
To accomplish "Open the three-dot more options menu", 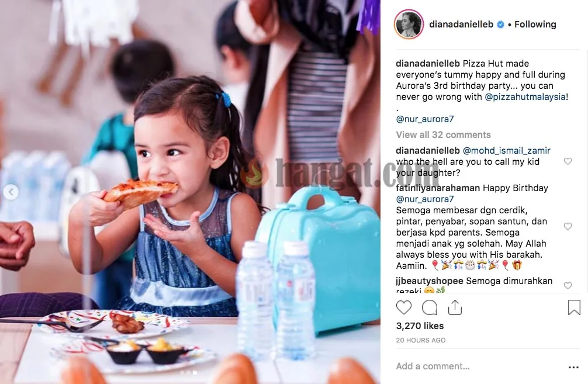I will (574, 367).
